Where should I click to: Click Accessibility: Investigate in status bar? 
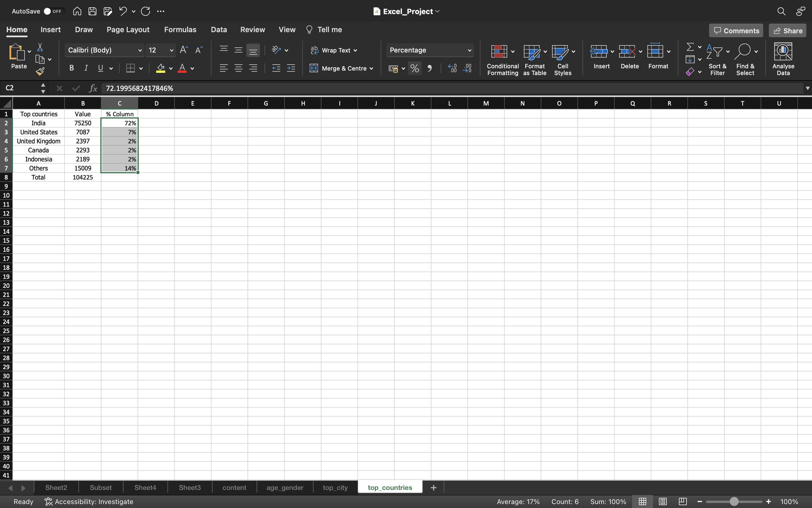pyautogui.click(x=89, y=502)
